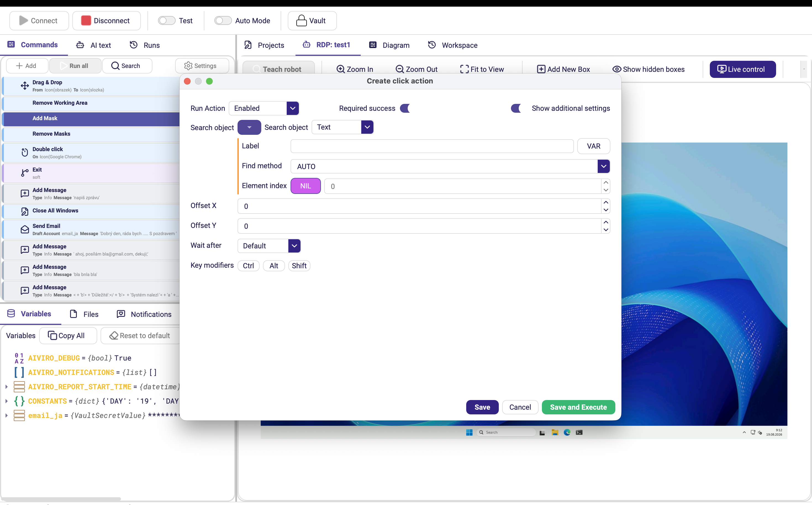This screenshot has height=505, width=812.
Task: Click the Cancel button
Action: 520,407
